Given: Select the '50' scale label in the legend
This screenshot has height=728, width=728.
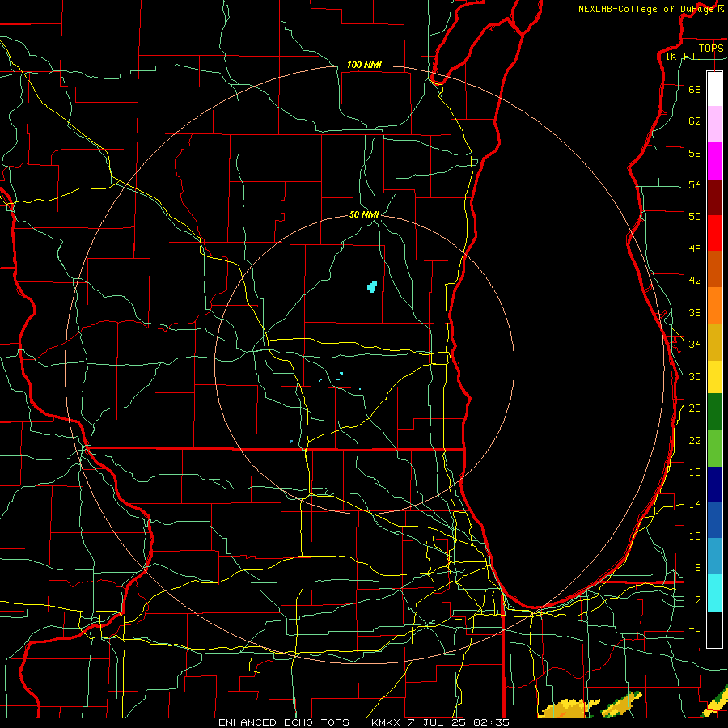Looking at the screenshot, I should click(x=695, y=216).
